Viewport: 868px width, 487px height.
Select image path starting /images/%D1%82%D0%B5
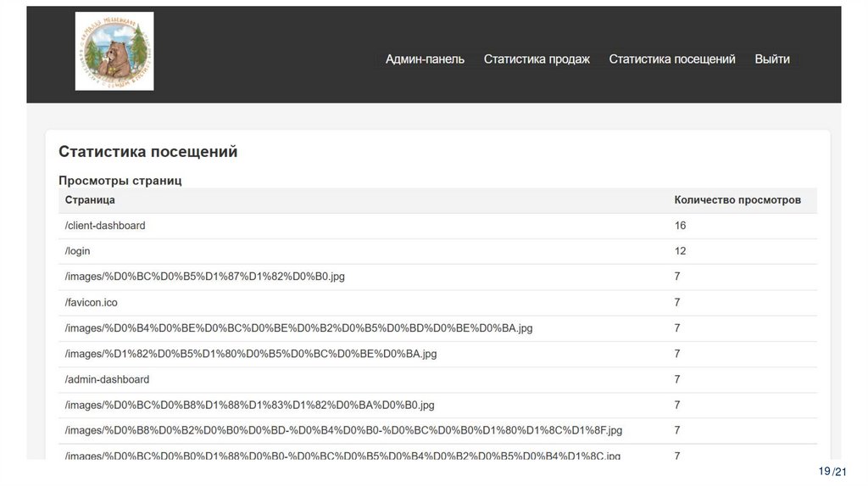(251, 354)
